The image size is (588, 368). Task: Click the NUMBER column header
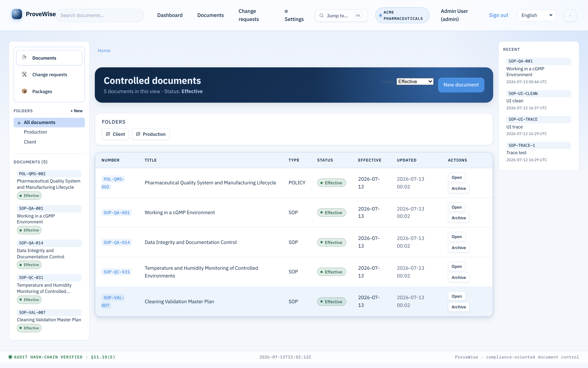coord(110,160)
